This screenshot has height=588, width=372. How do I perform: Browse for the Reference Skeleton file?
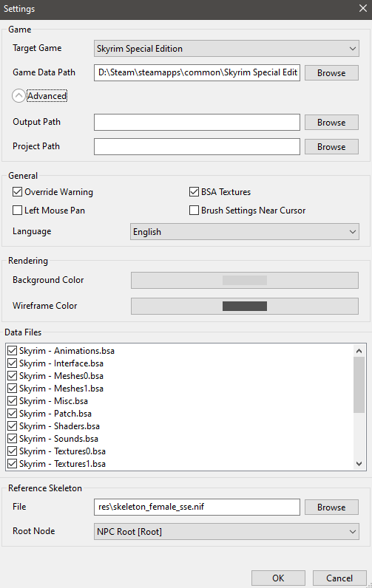tap(331, 507)
